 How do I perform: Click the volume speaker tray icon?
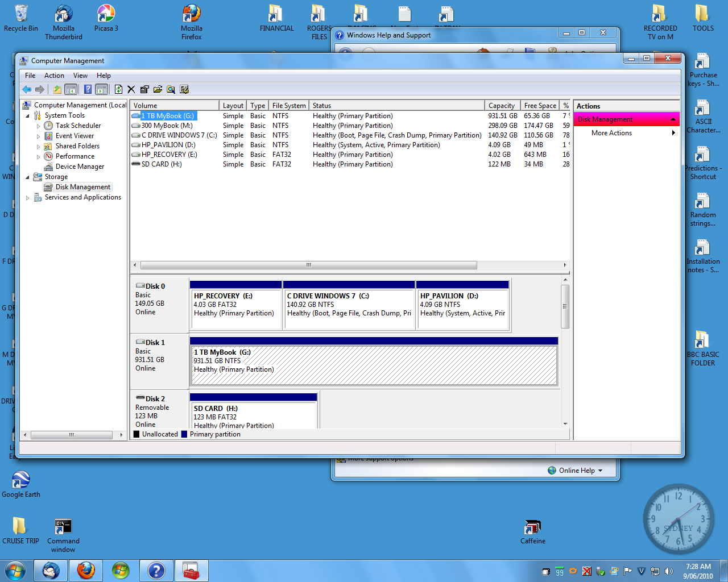(669, 571)
